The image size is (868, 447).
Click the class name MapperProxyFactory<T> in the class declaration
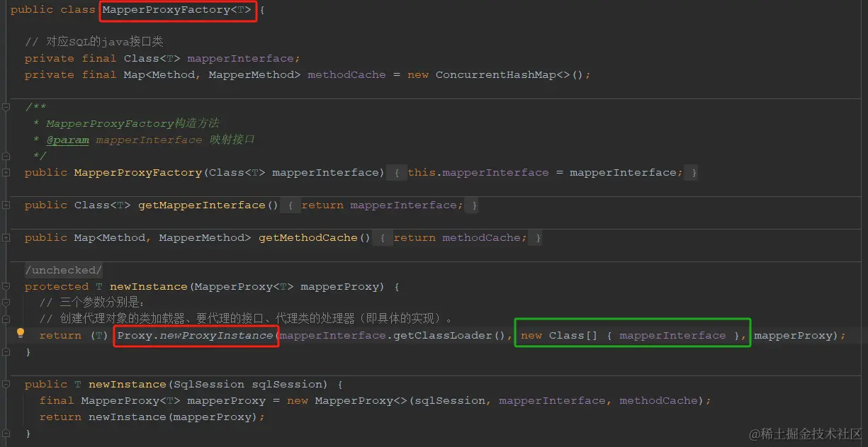click(x=177, y=11)
